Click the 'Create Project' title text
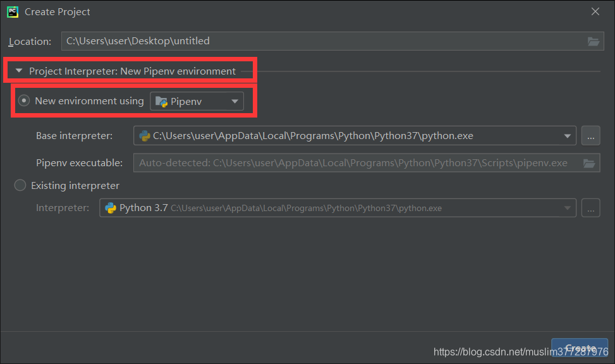 click(58, 12)
